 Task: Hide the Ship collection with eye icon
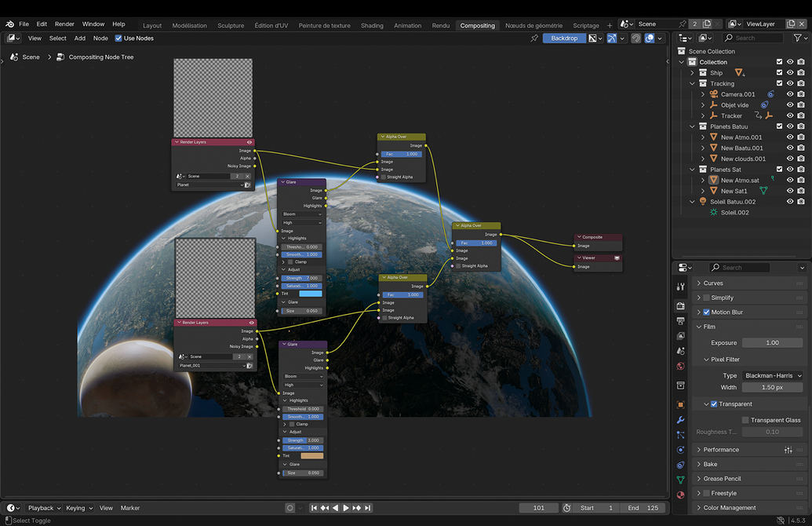pos(790,72)
